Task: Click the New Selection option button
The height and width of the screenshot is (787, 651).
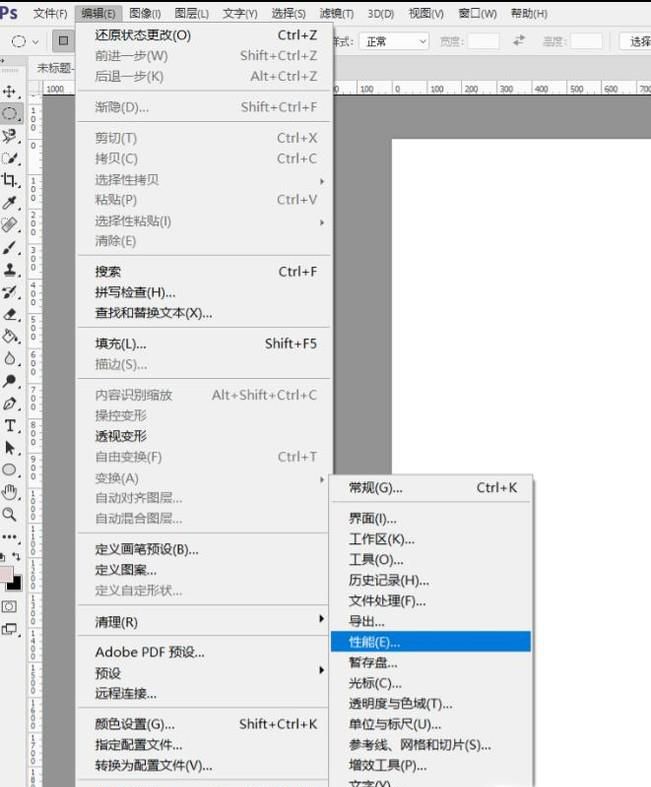Action: [63, 41]
